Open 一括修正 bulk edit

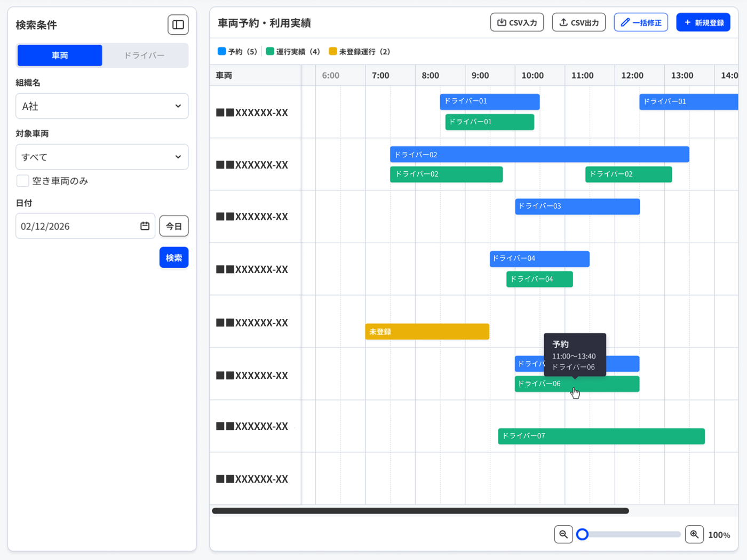(641, 22)
